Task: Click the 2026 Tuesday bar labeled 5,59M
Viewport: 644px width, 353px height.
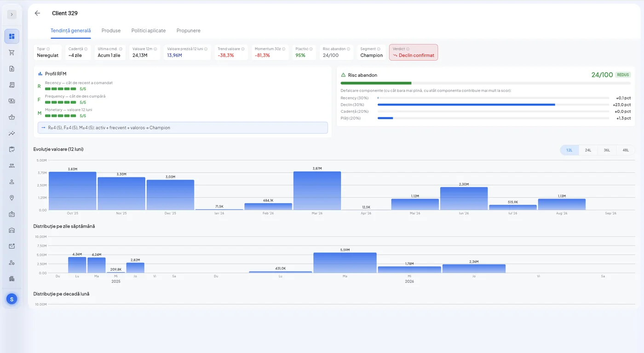Action: click(x=345, y=262)
